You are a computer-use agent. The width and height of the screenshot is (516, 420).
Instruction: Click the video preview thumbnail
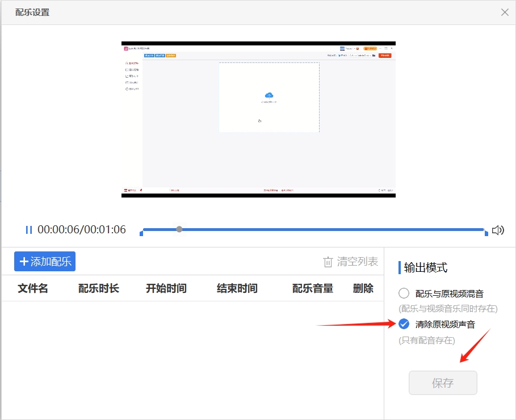click(x=258, y=120)
